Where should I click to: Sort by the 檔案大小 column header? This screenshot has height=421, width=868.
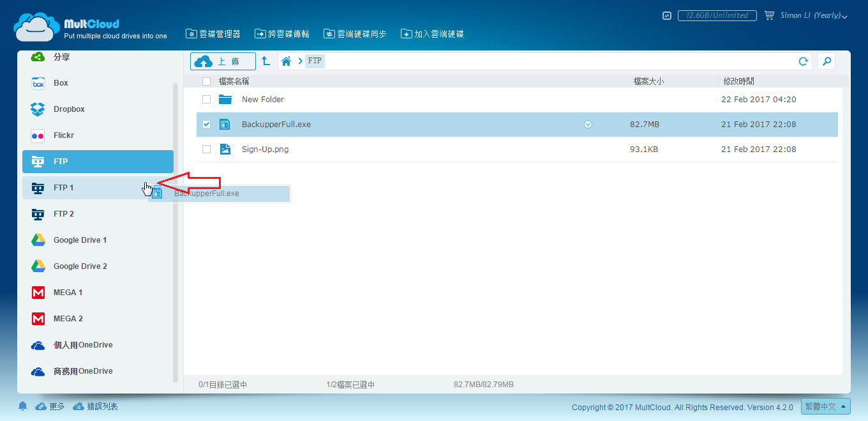coord(648,81)
